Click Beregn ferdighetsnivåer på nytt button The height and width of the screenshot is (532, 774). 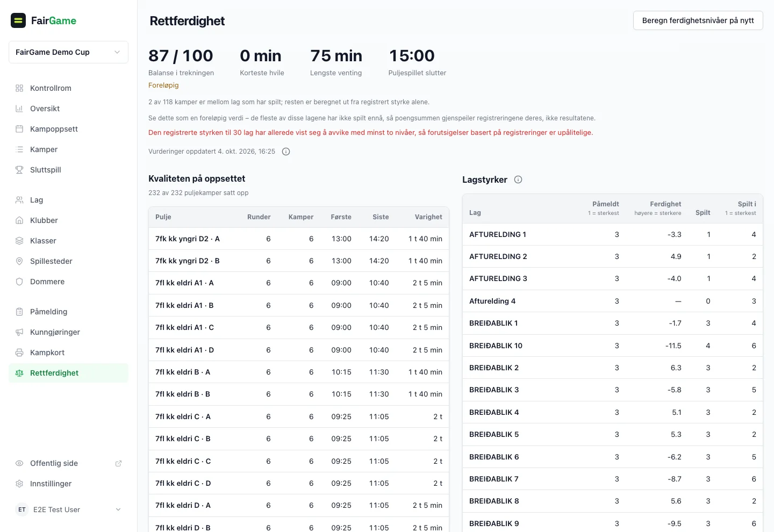(698, 20)
